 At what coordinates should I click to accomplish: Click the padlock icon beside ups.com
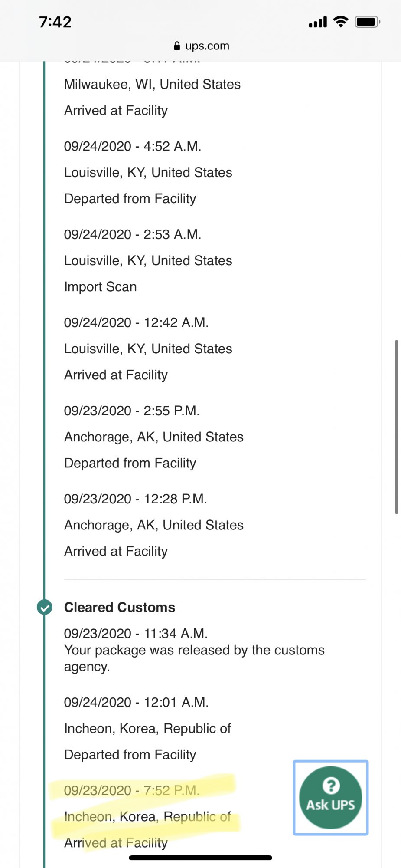(176, 46)
